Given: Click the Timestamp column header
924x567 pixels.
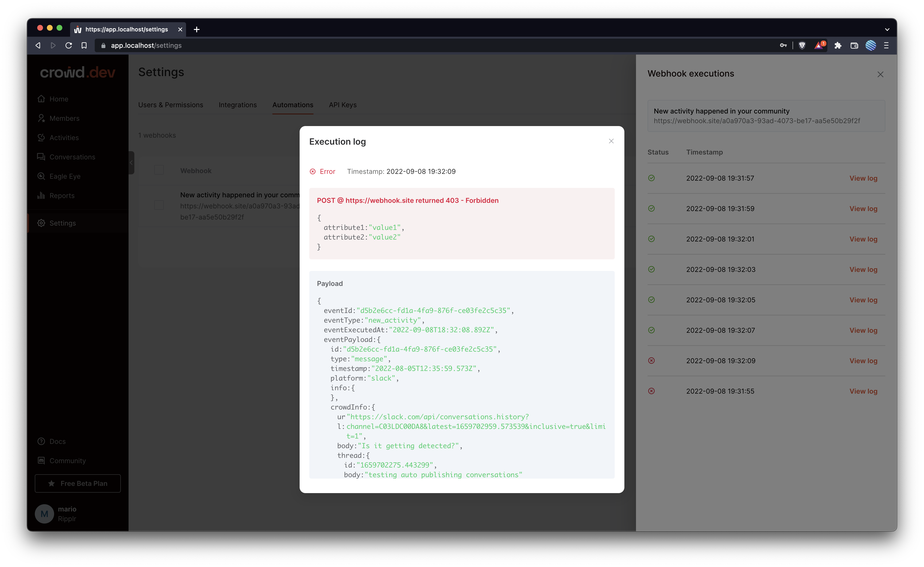Looking at the screenshot, I should point(704,152).
